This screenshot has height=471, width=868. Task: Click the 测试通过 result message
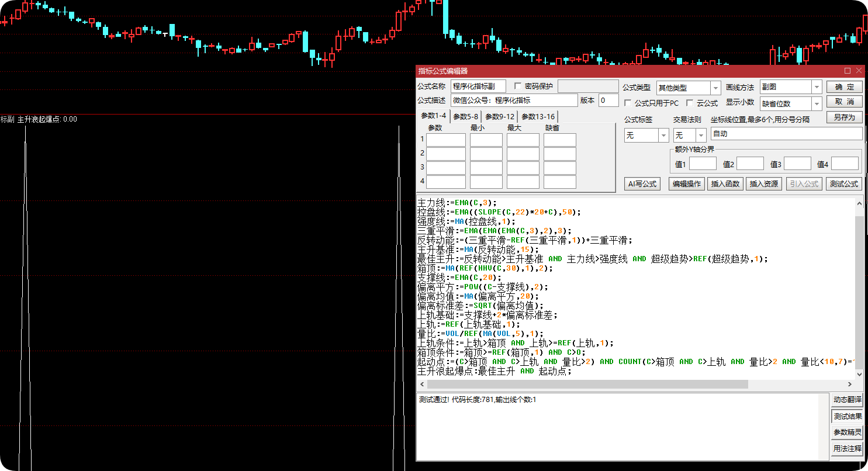pyautogui.click(x=478, y=400)
